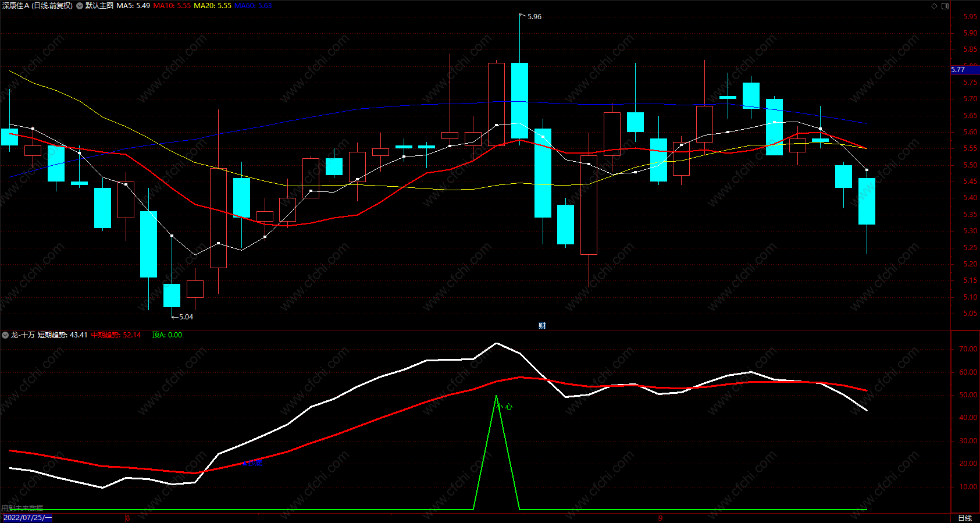This screenshot has width=980, height=523.
Task: Click the 财 marker below the chart
Action: (x=542, y=326)
